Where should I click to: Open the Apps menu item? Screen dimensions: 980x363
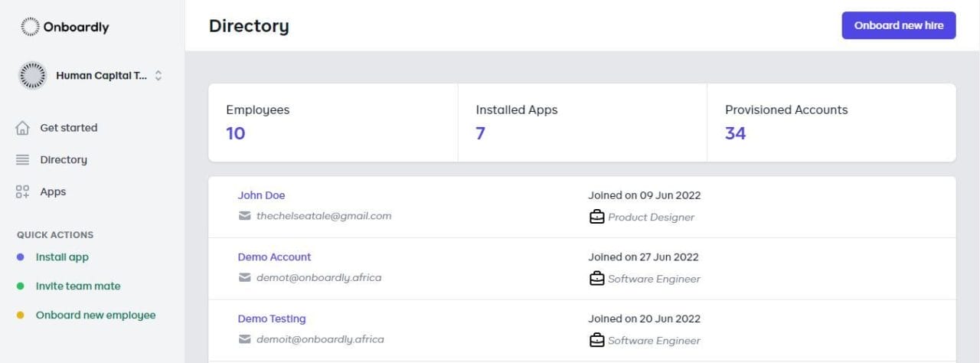pyautogui.click(x=53, y=192)
